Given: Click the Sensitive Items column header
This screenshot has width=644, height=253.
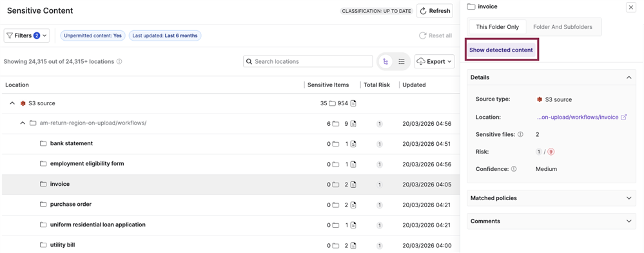Looking at the screenshot, I should click(x=328, y=85).
